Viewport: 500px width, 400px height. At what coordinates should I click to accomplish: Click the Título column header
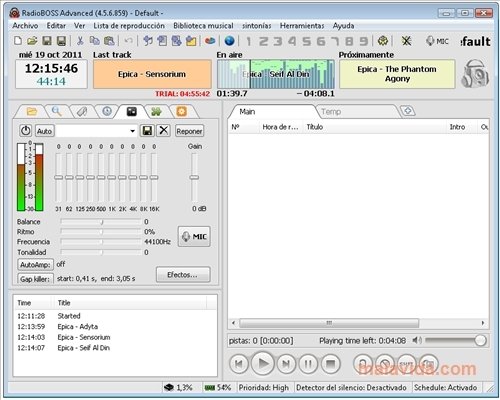pyautogui.click(x=374, y=127)
